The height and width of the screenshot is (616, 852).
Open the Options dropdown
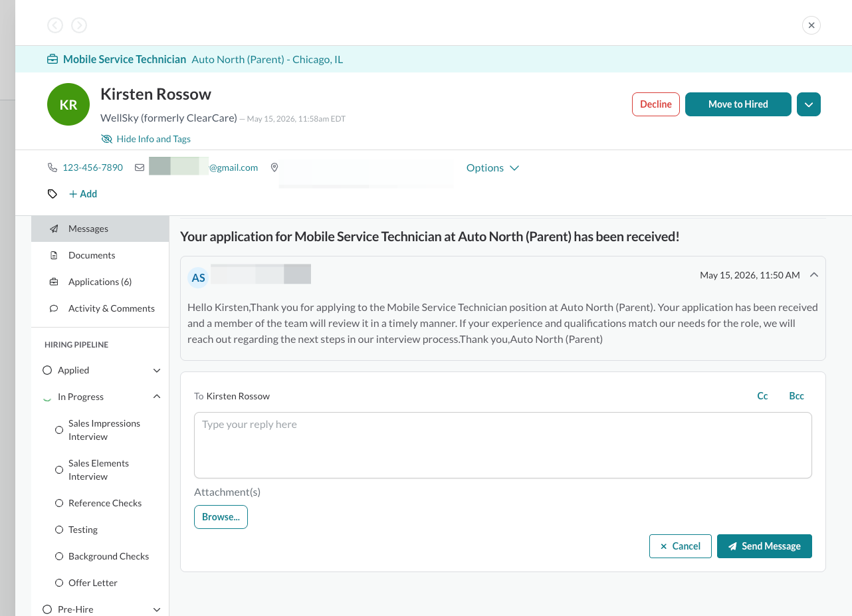coord(492,167)
